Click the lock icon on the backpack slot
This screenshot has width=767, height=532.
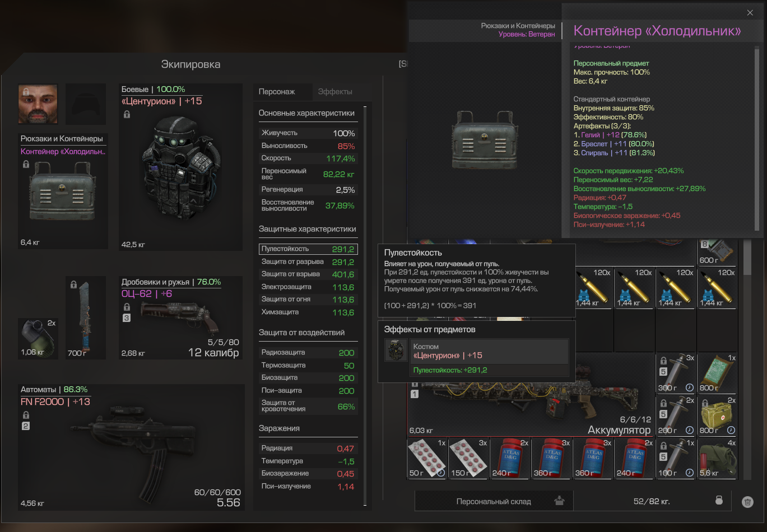coord(26,164)
